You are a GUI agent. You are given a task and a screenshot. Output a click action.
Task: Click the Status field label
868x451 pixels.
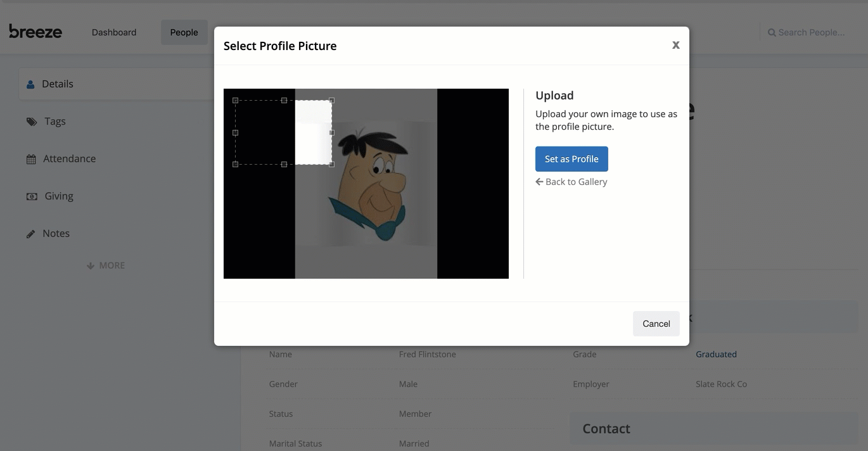(x=281, y=414)
